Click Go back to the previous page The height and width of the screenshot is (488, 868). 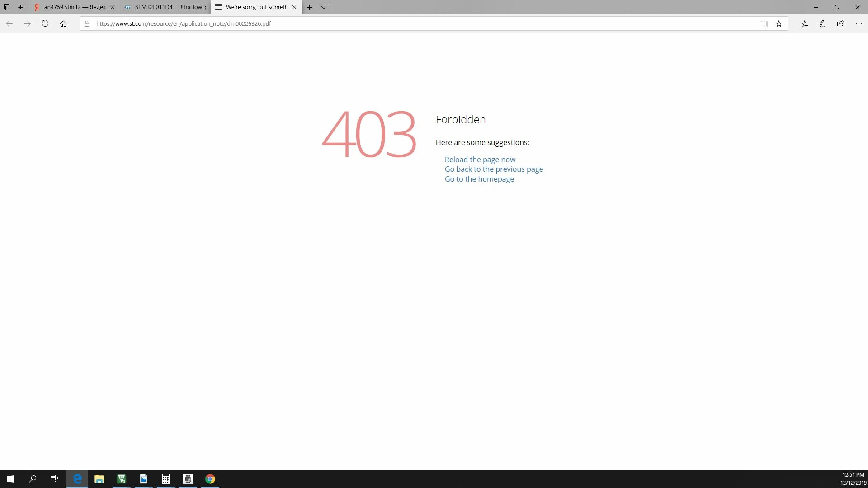(494, 169)
